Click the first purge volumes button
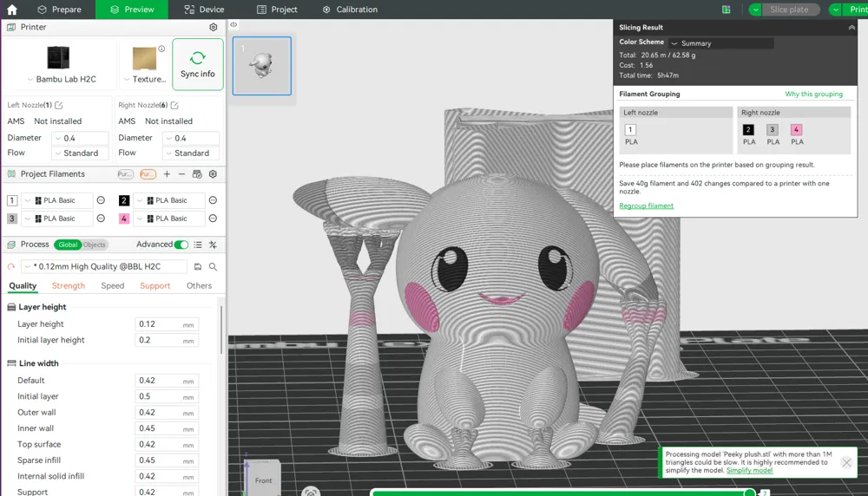The image size is (868, 496). pyautogui.click(x=126, y=174)
